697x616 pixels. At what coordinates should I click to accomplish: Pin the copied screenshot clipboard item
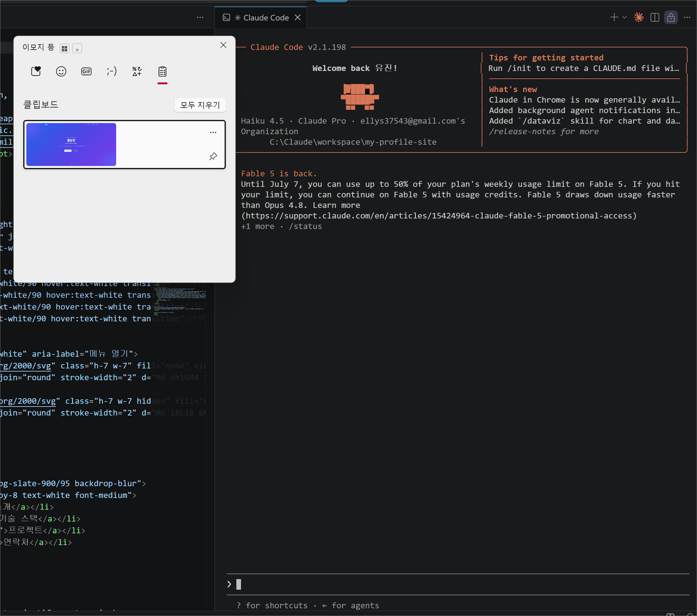coord(213,156)
